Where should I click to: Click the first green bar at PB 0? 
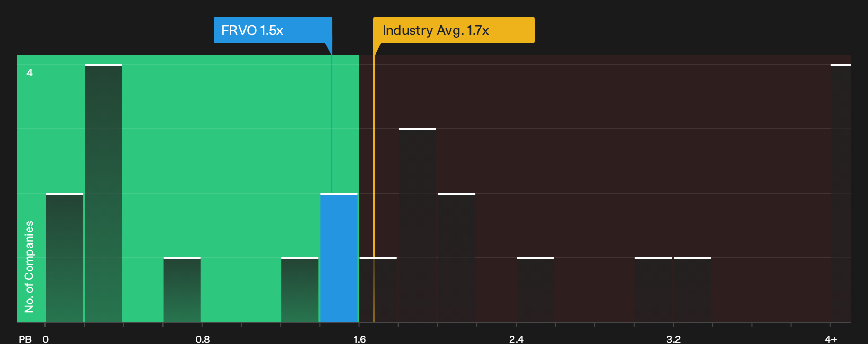point(64,258)
